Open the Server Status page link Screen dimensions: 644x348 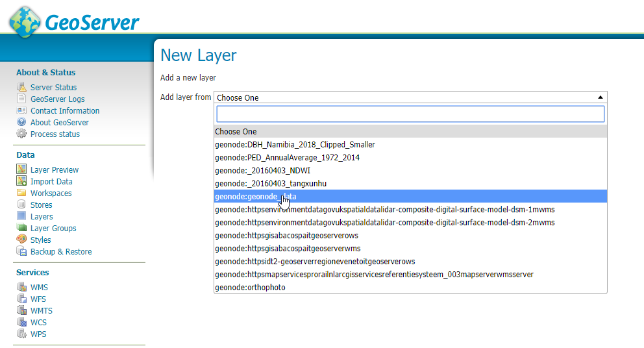click(53, 87)
